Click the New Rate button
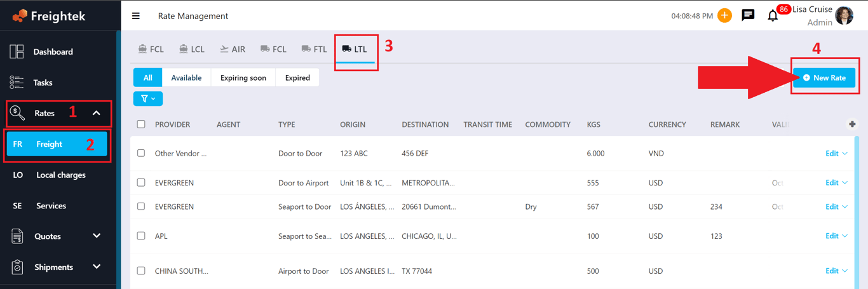Viewport: 868px width, 289px height. pos(824,77)
